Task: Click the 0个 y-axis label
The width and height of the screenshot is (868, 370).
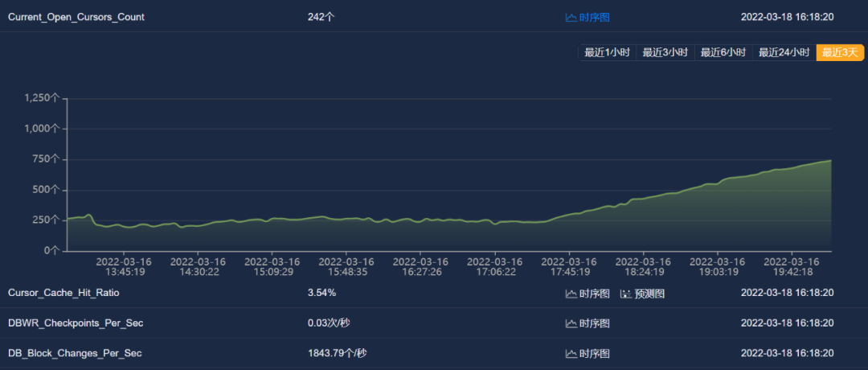Action: pos(51,250)
